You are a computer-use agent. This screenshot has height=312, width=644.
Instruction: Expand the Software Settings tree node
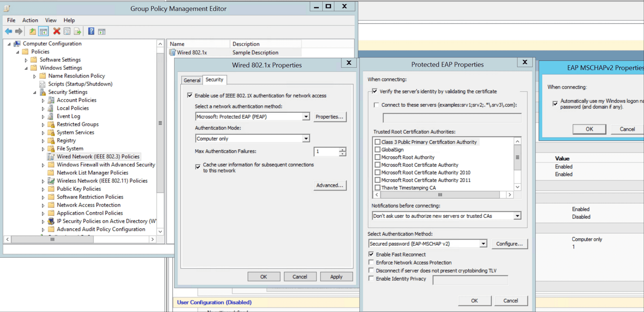point(26,60)
